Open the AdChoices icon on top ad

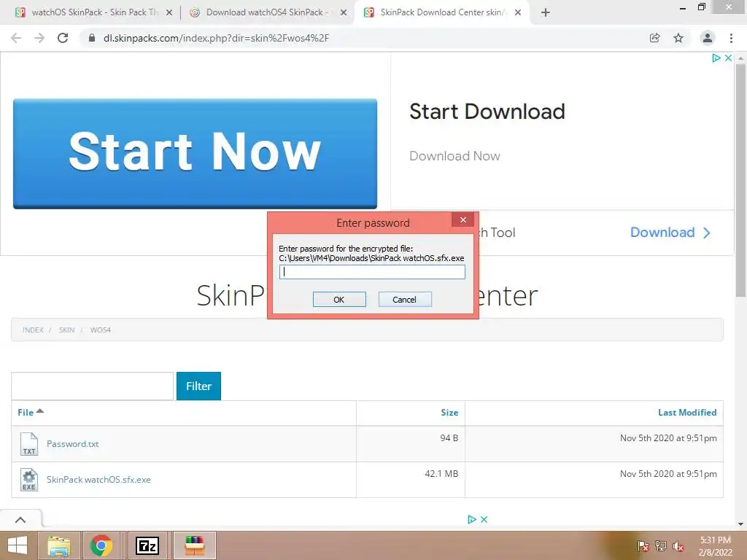(716, 58)
